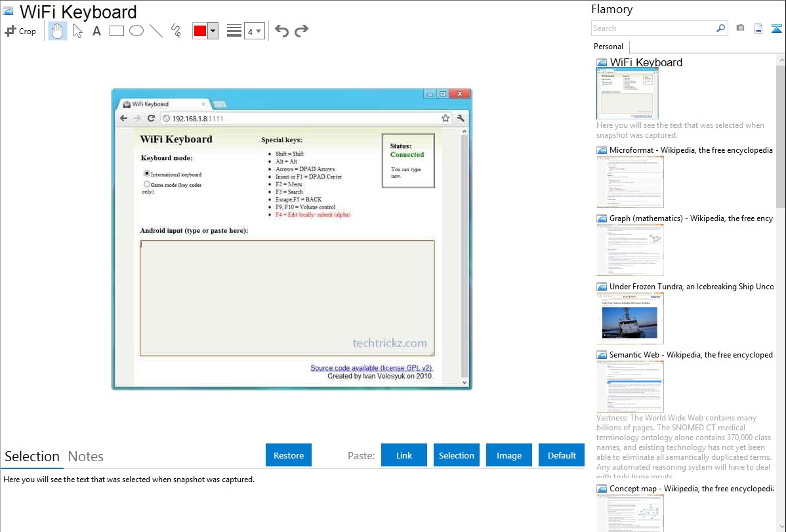Click the Semantic Web - Wikipedia title
The width and height of the screenshot is (786, 532).
click(x=691, y=354)
